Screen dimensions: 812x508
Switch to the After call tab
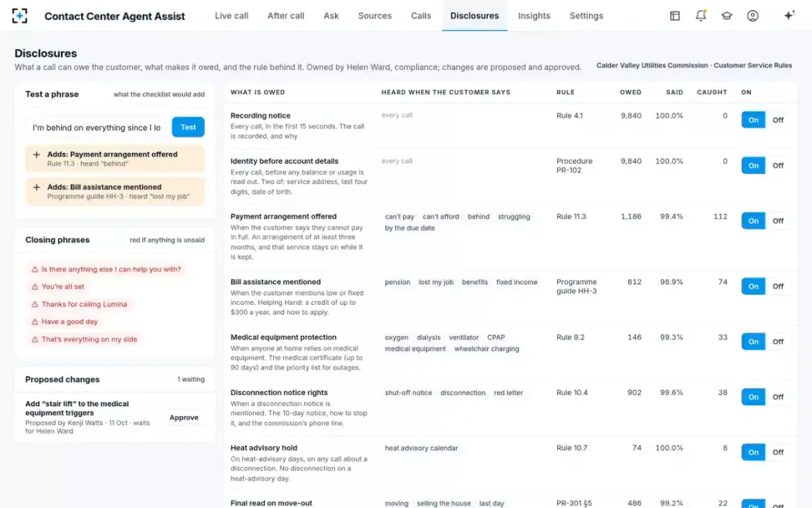click(286, 16)
